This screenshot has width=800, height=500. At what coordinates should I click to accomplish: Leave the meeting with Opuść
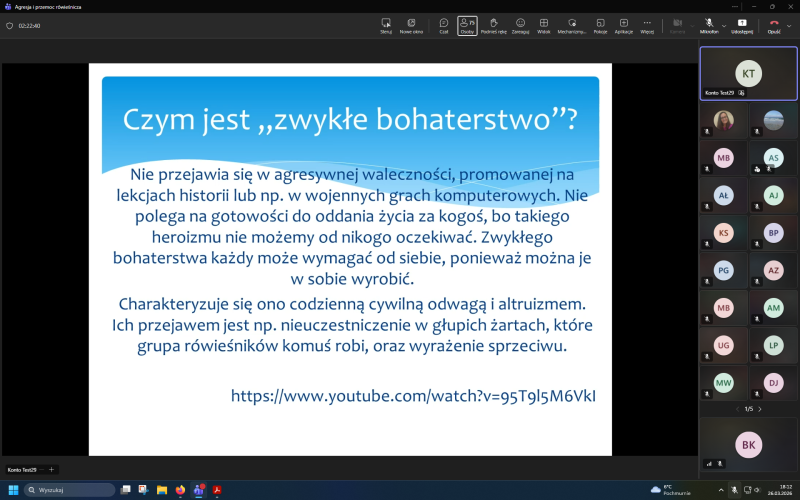772,25
